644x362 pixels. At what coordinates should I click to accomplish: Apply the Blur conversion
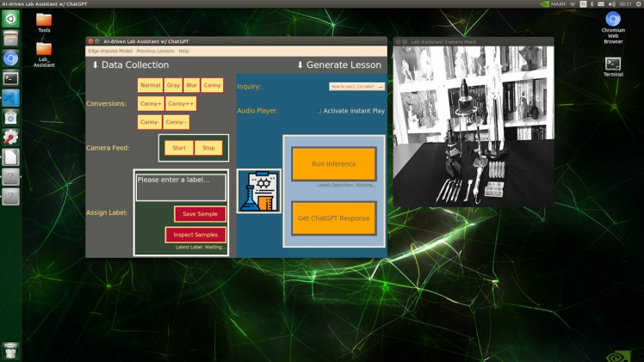coord(191,85)
